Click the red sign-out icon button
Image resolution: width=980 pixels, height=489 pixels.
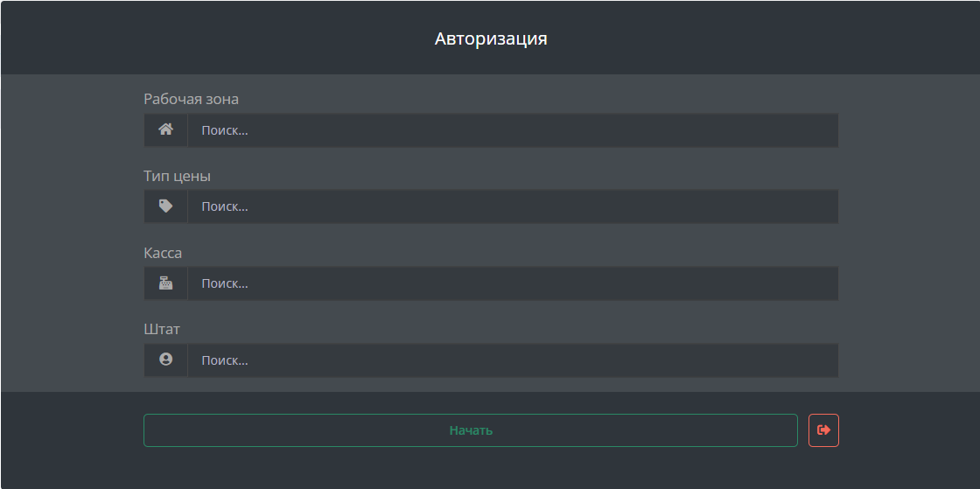point(823,430)
